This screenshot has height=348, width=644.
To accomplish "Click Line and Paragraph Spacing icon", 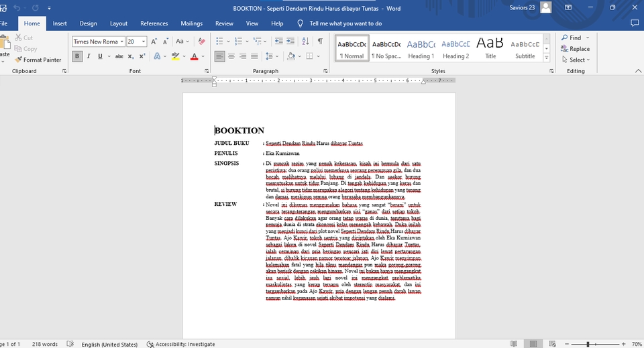I will 269,56.
